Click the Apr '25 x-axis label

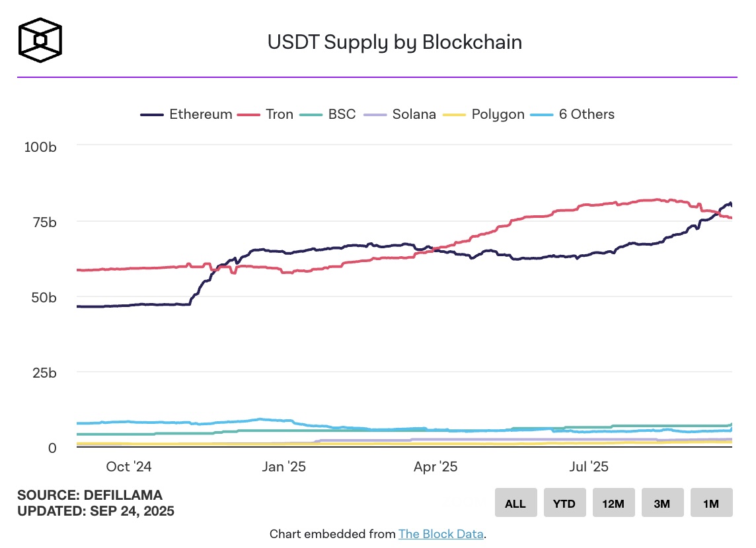point(435,467)
